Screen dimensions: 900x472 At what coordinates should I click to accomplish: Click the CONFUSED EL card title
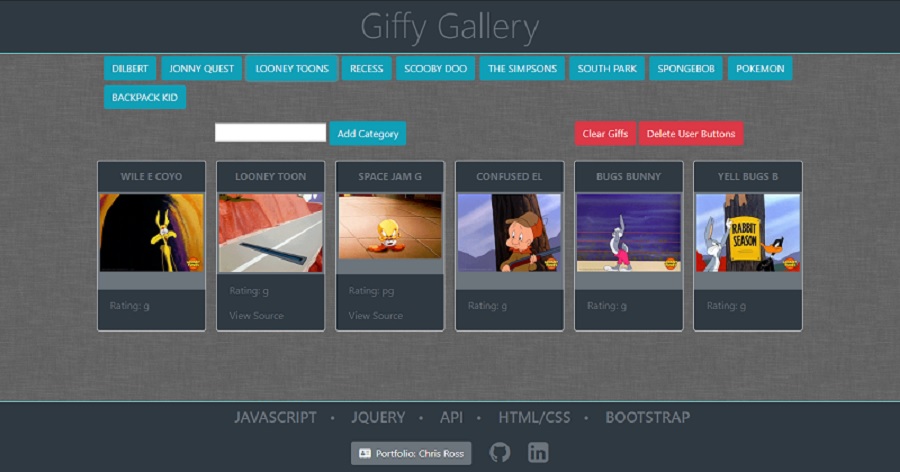(509, 176)
